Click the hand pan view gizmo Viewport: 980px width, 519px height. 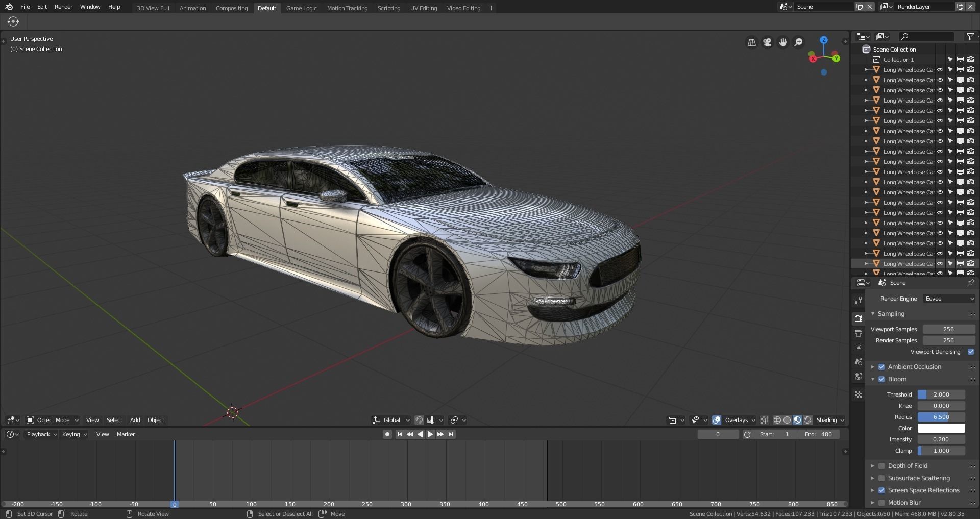783,42
